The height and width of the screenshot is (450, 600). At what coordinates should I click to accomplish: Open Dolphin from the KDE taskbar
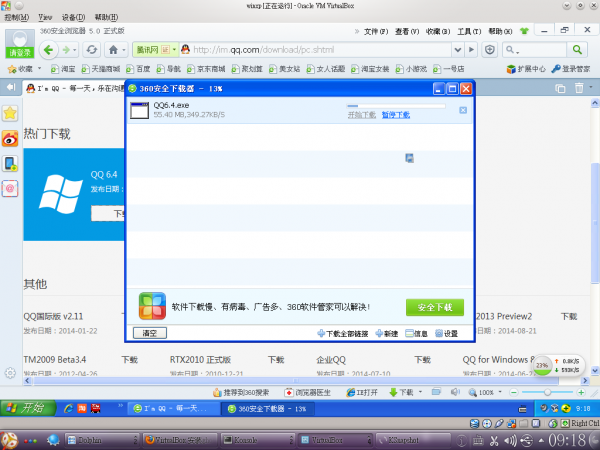click(101, 440)
